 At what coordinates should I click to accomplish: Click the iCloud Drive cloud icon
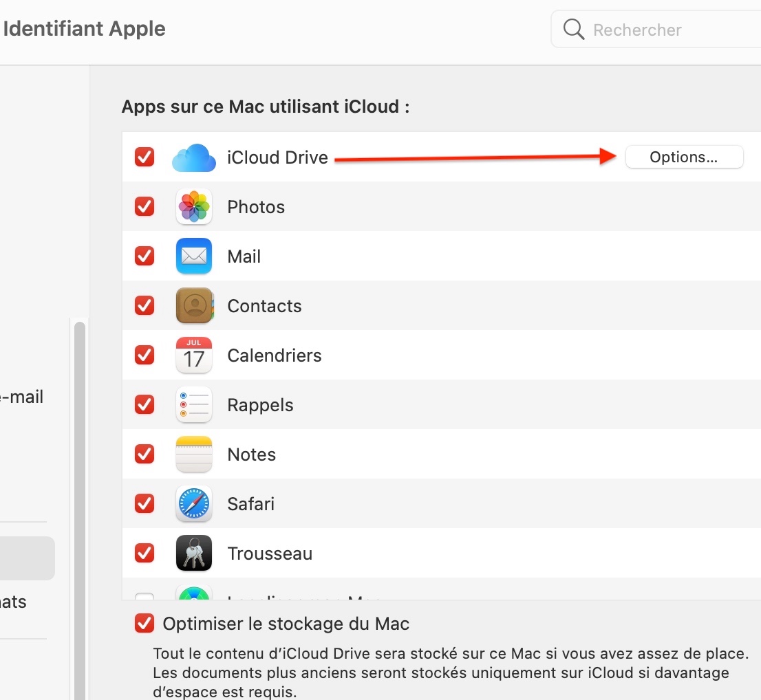coord(193,157)
